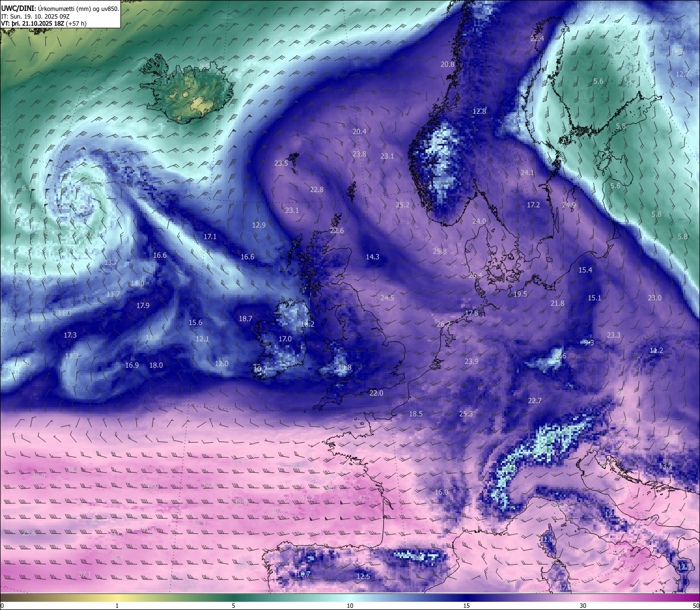Click the 23.8 value on the map
The height and width of the screenshot is (610, 700).
(359, 154)
